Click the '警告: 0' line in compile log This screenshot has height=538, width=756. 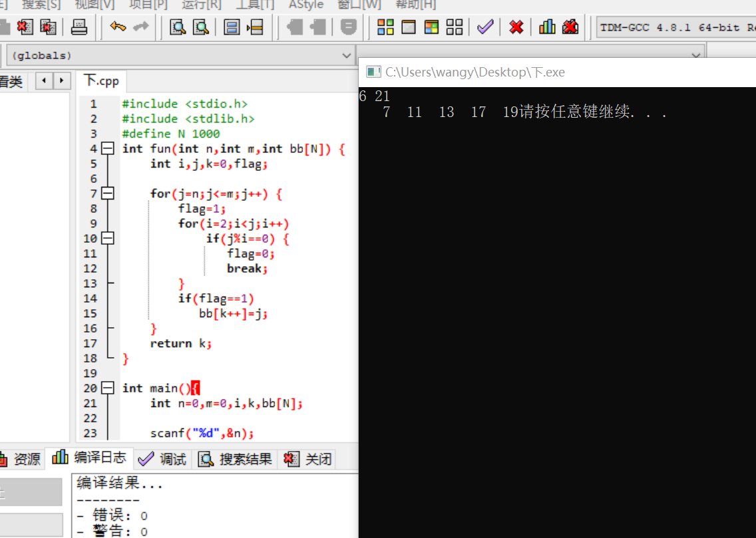[x=112, y=531]
